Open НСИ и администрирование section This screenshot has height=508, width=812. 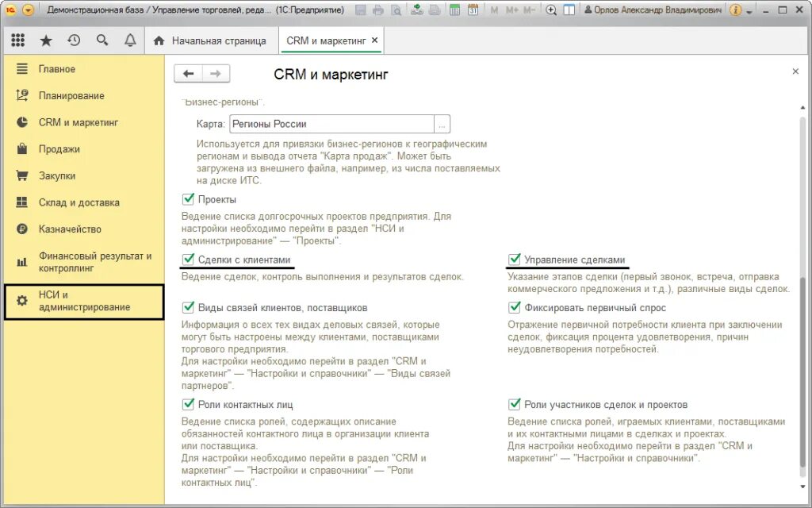84,301
